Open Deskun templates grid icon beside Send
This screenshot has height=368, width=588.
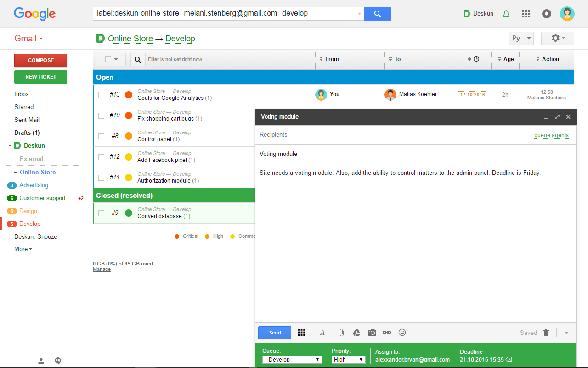pos(301,333)
